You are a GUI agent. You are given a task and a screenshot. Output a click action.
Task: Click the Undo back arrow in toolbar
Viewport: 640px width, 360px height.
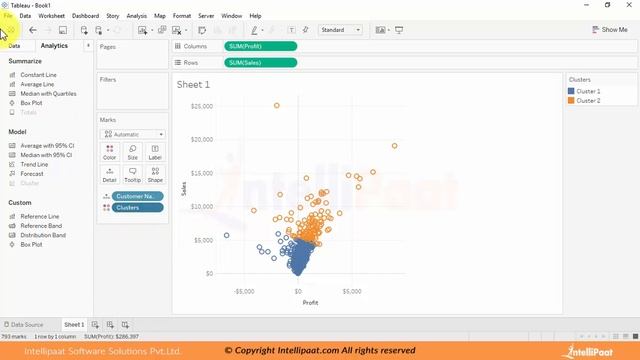[33, 30]
